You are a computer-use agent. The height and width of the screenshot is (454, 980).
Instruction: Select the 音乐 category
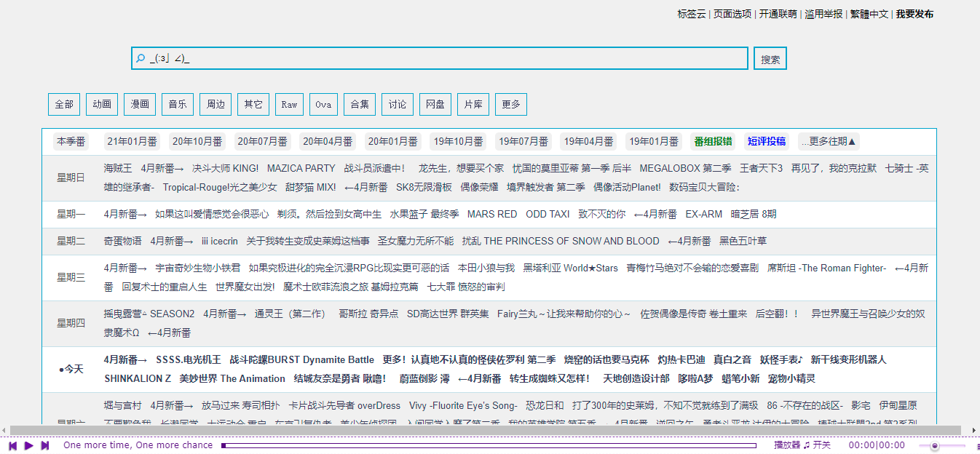click(178, 104)
